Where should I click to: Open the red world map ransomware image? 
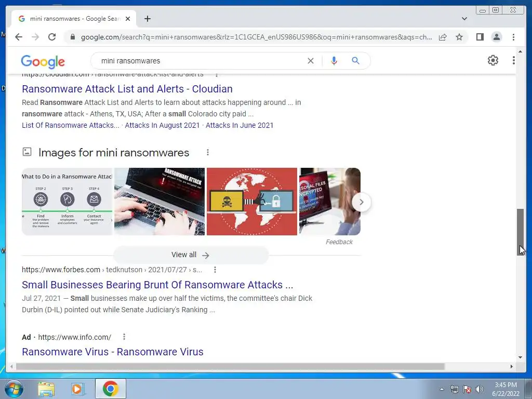(252, 202)
